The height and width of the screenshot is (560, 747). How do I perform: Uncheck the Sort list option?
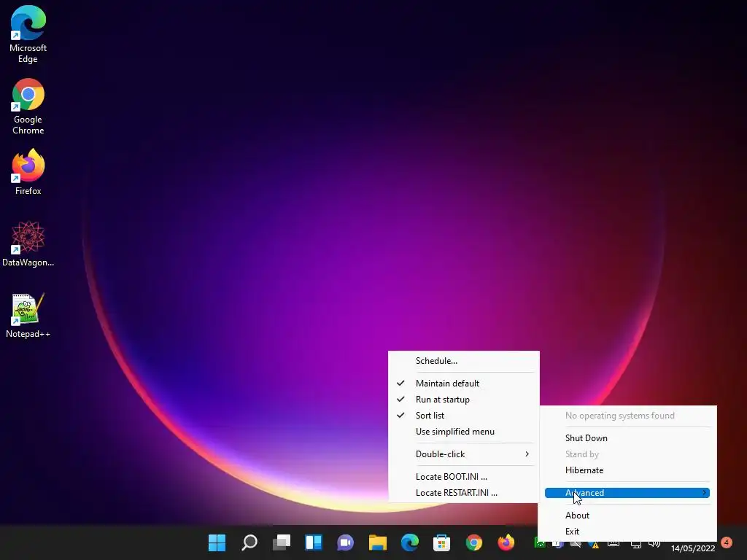pos(463,415)
